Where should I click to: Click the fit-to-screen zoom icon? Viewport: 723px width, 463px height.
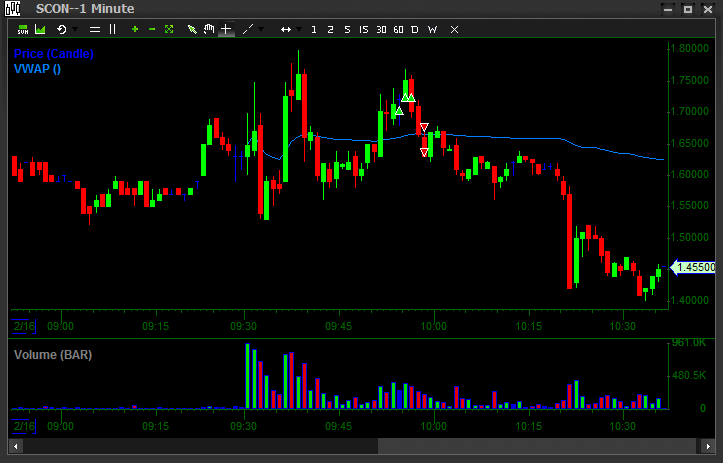(169, 30)
